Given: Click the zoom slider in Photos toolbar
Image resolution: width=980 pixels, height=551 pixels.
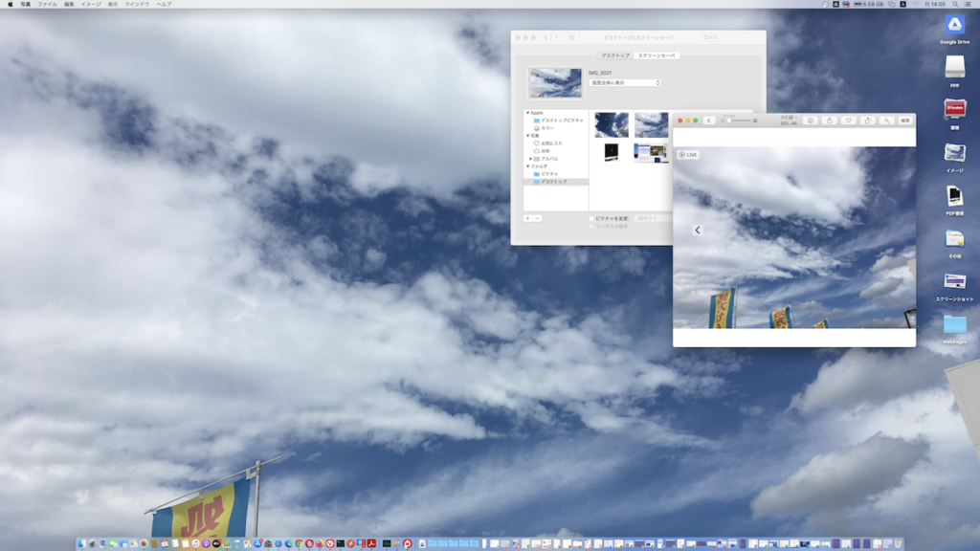Looking at the screenshot, I should pyautogui.click(x=738, y=121).
